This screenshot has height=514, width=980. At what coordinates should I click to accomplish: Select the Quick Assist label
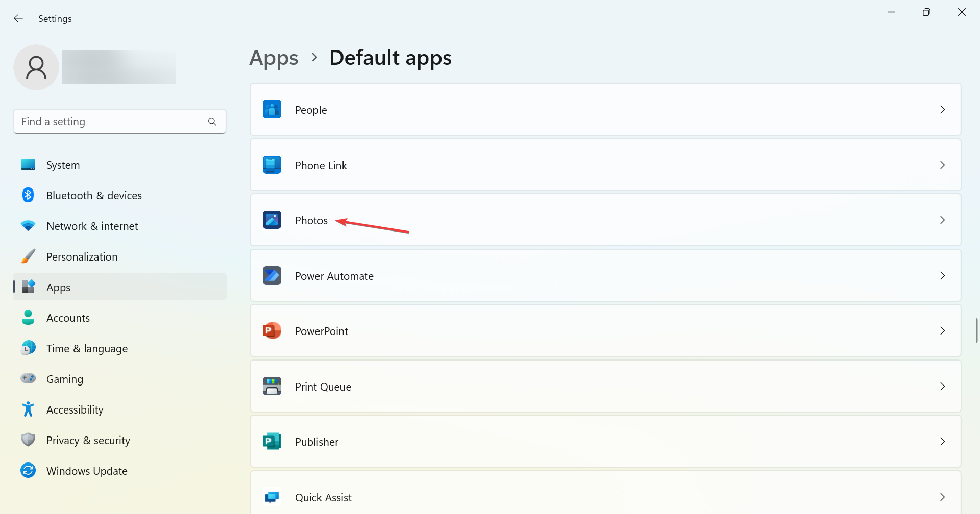323,498
